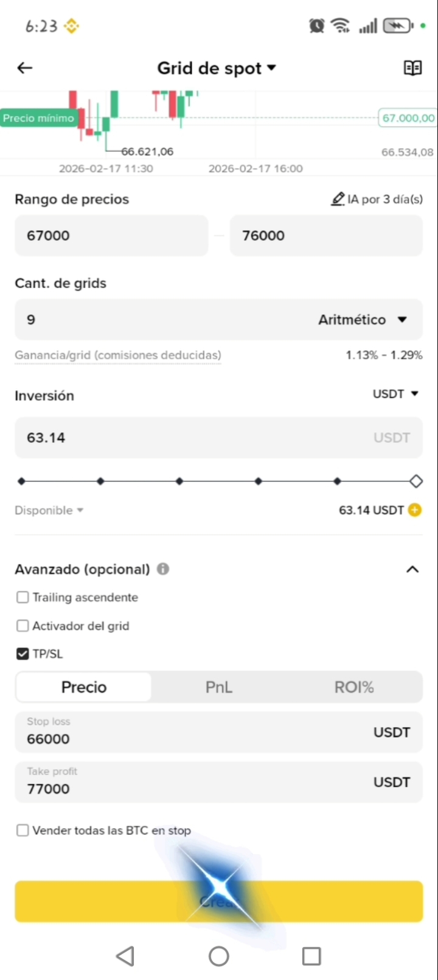Check the Activador del grid box
This screenshot has width=438, height=980.
click(23, 626)
